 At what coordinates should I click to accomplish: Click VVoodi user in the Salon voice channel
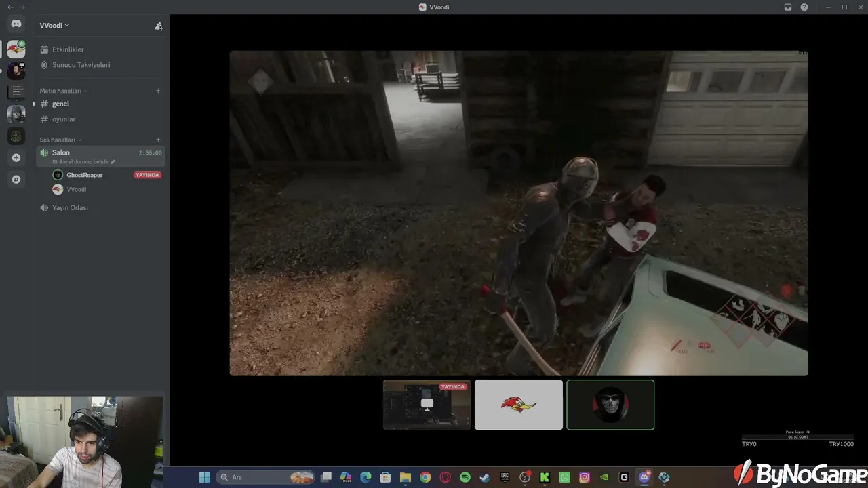[x=76, y=189]
